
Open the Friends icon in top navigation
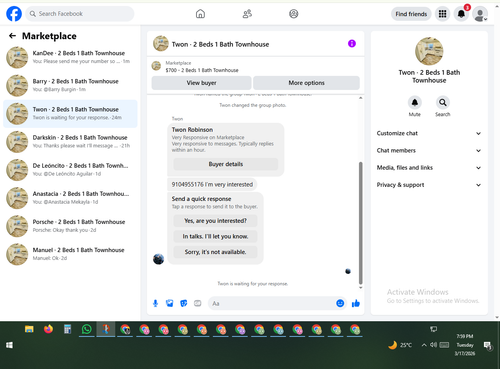point(247,14)
